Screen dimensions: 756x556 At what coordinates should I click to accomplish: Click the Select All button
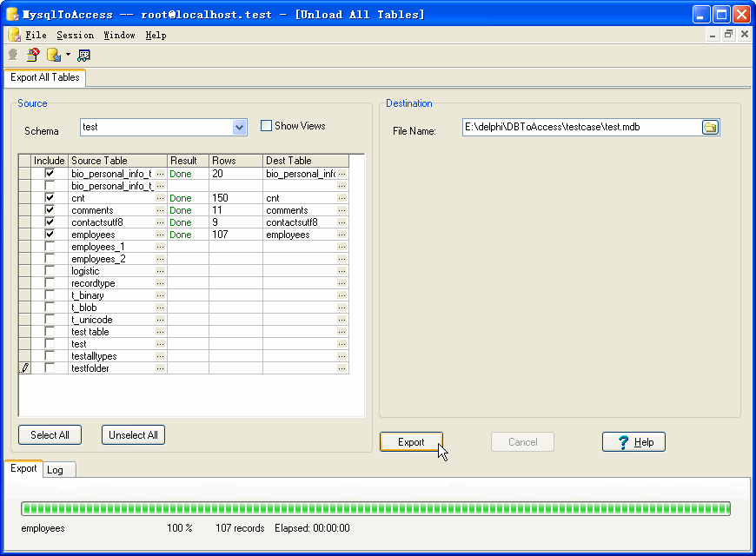click(x=50, y=435)
